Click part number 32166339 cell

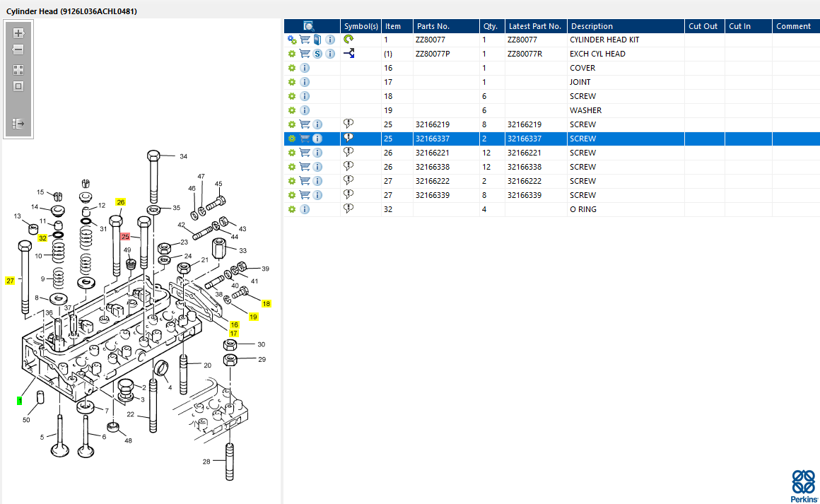(x=433, y=195)
